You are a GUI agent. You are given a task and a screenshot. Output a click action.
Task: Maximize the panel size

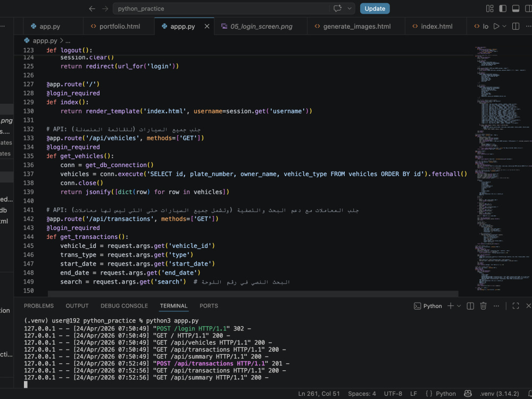(x=516, y=306)
